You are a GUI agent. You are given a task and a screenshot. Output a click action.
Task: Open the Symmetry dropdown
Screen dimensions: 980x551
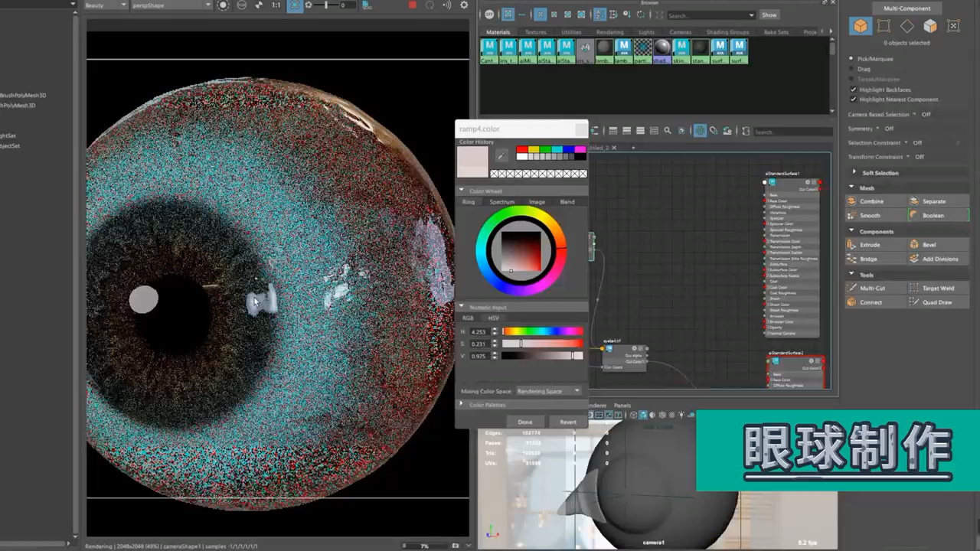(877, 129)
